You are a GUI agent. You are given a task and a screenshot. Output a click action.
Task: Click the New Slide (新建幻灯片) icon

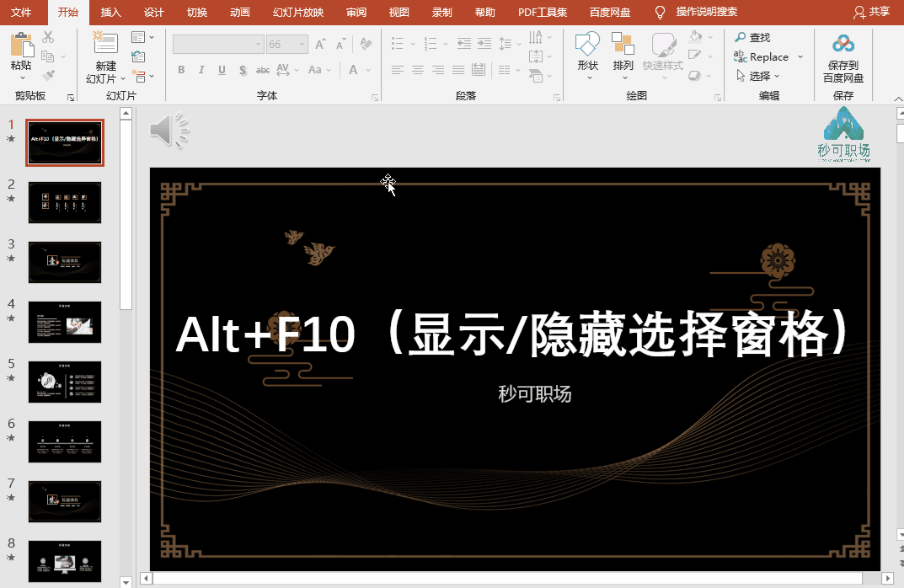[x=104, y=42]
